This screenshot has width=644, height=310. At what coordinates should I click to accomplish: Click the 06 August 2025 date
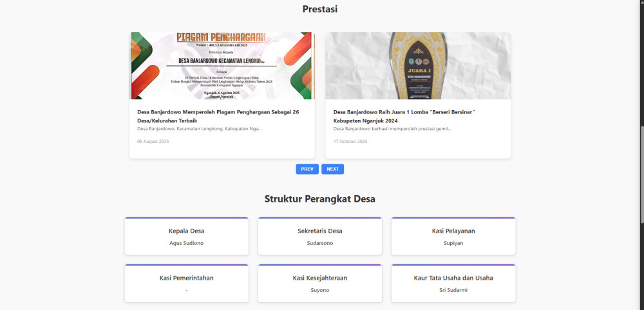[x=153, y=141]
